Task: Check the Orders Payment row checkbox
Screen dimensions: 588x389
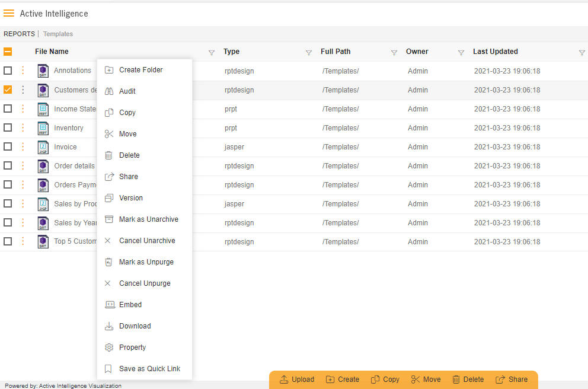Action: [x=8, y=184]
